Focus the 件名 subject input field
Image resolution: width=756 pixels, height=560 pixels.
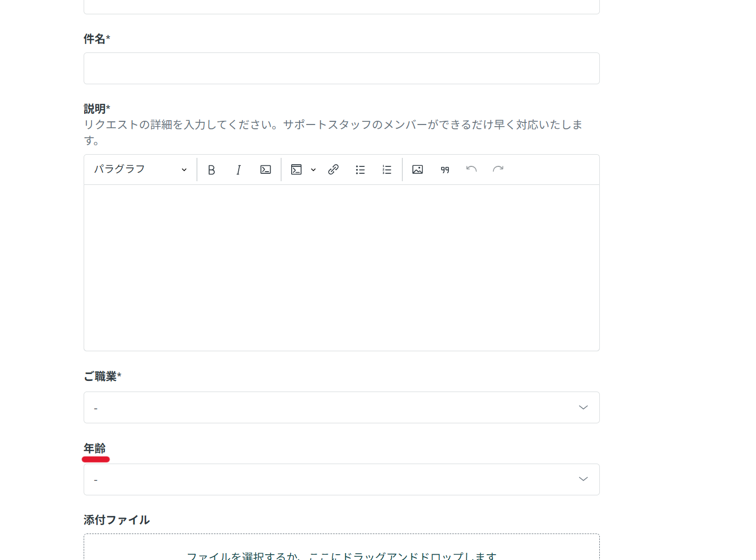tap(341, 68)
